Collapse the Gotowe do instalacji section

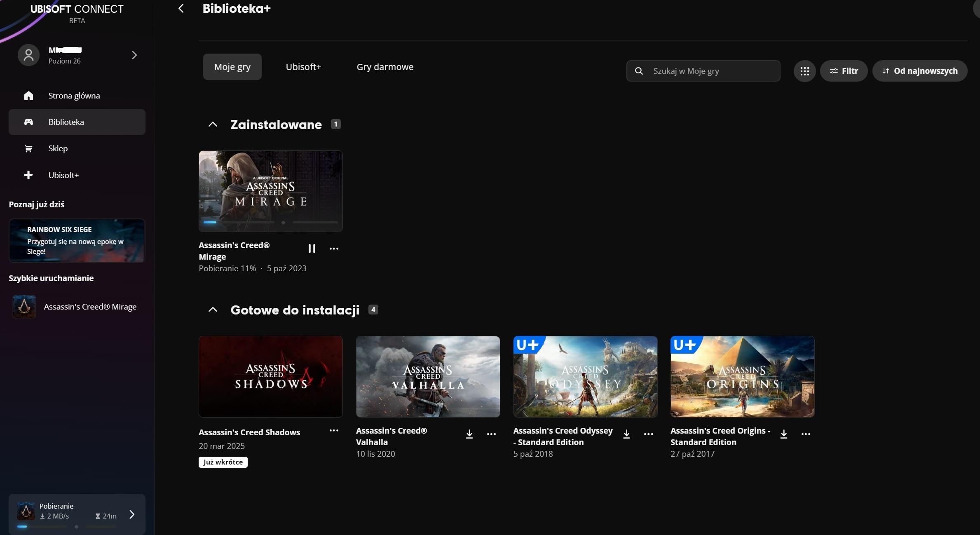[213, 310]
